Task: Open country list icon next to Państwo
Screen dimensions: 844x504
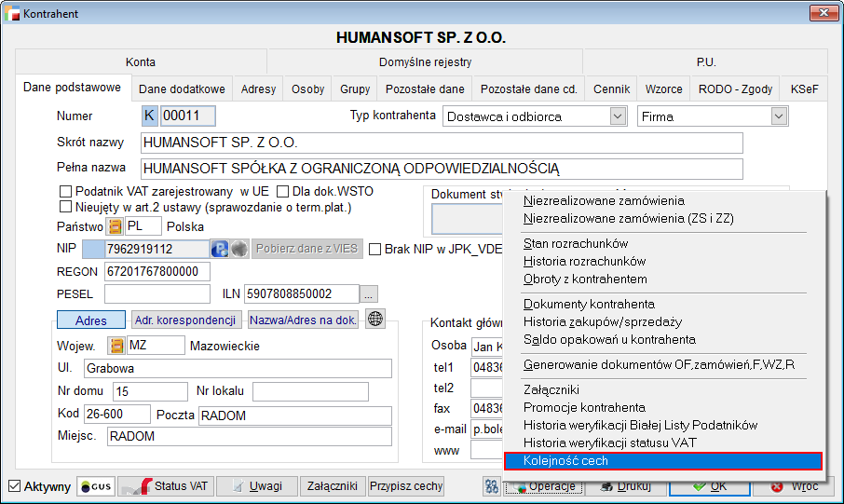Action: pos(115,226)
